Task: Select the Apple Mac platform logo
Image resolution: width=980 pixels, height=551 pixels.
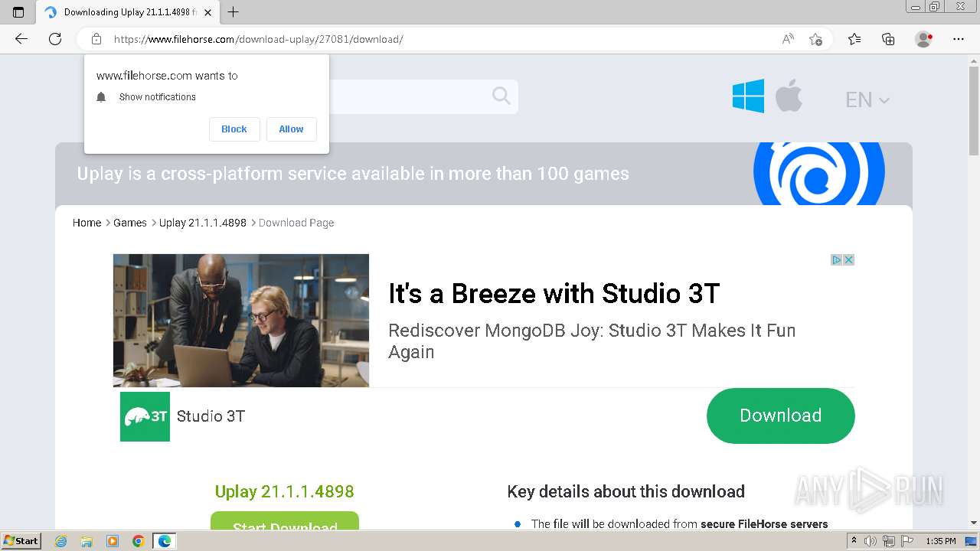Action: pos(789,96)
